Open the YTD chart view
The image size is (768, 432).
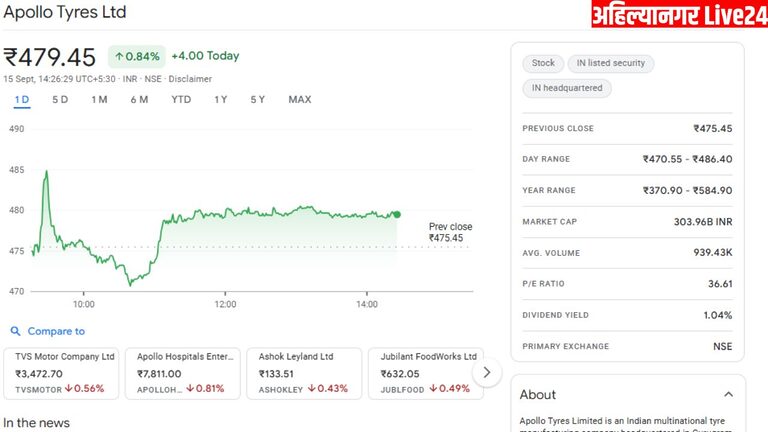181,99
